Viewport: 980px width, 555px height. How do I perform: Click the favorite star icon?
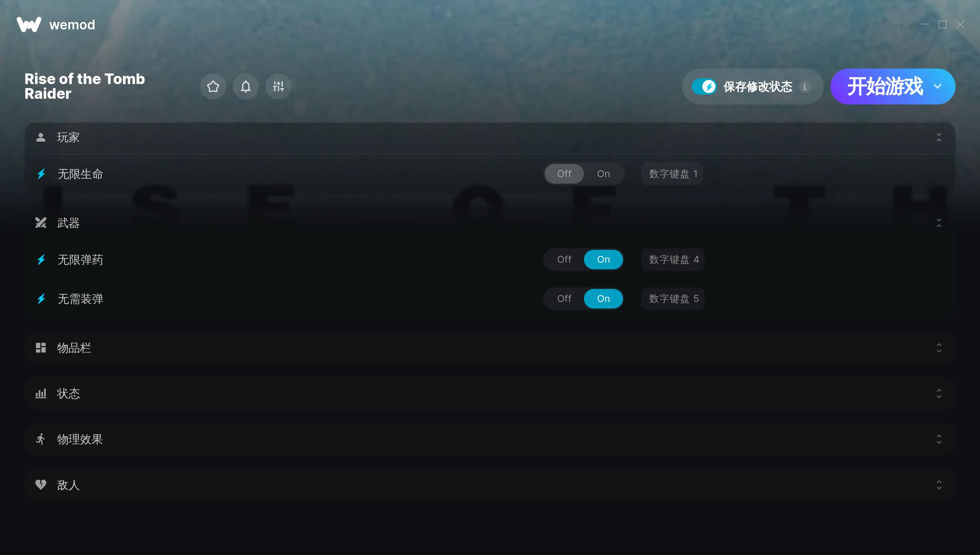[213, 87]
